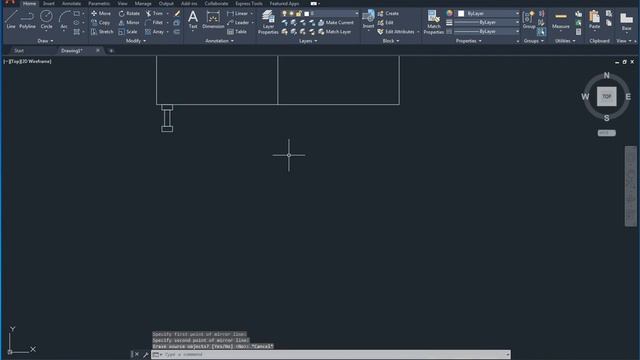Click the Copy command

click(100, 22)
